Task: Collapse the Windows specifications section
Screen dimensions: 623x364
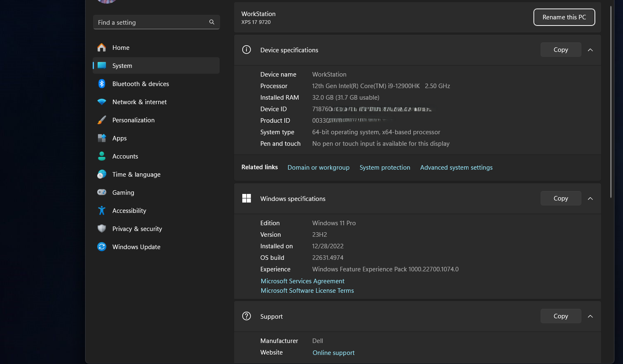Action: [590, 198]
